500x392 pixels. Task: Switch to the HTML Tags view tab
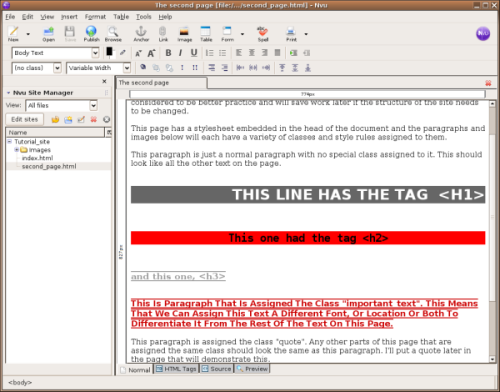176,369
